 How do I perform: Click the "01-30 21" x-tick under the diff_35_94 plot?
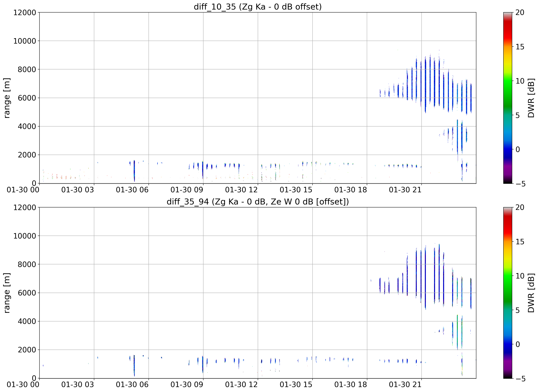click(405, 385)
